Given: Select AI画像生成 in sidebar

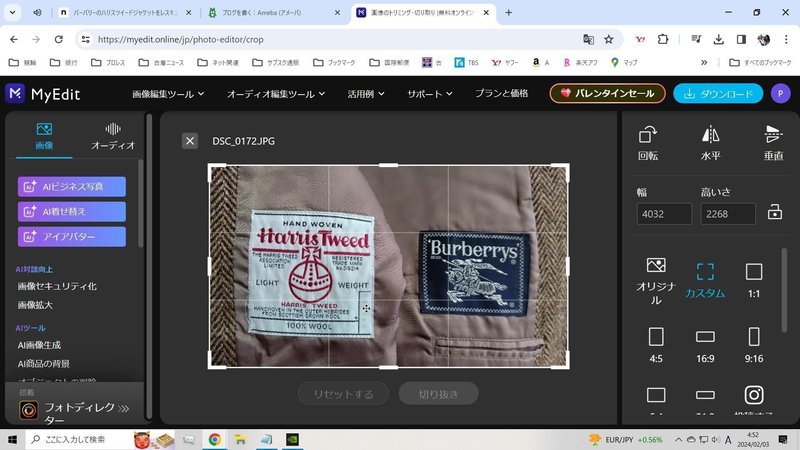Looking at the screenshot, I should (39, 345).
